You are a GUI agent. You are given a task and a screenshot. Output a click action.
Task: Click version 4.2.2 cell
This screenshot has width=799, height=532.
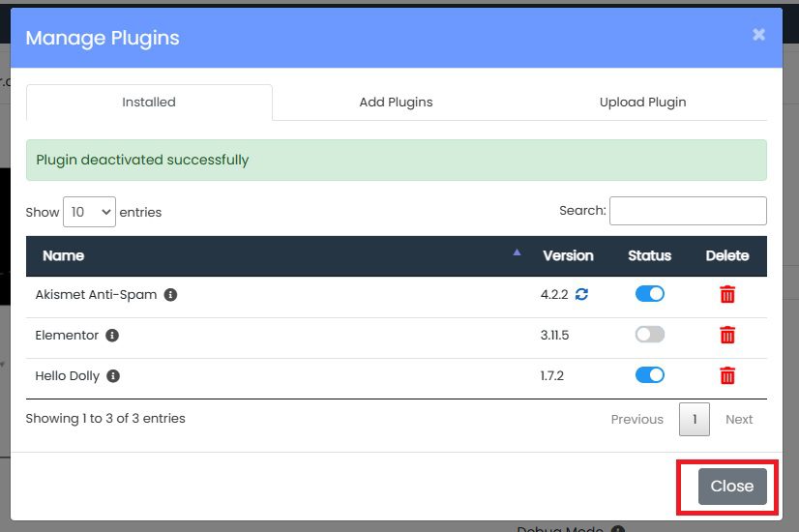pyautogui.click(x=554, y=295)
